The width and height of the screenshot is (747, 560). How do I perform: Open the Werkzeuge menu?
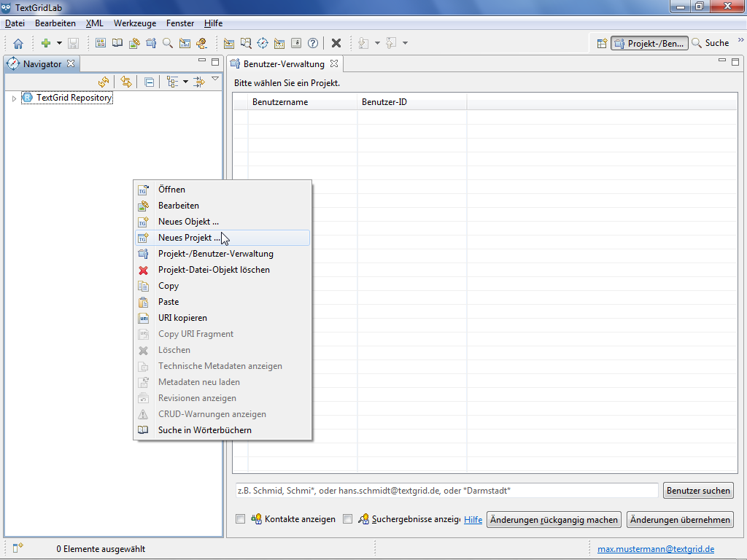134,23
